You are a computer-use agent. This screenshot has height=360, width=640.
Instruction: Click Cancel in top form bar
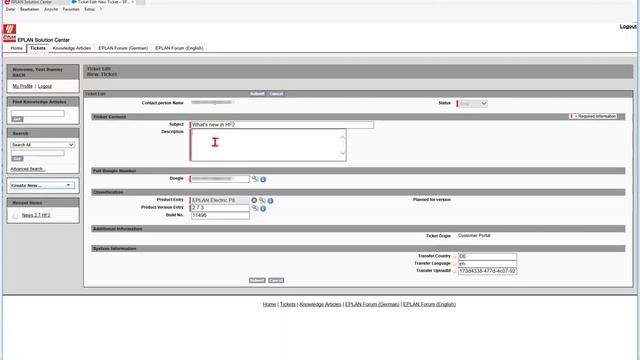[276, 94]
